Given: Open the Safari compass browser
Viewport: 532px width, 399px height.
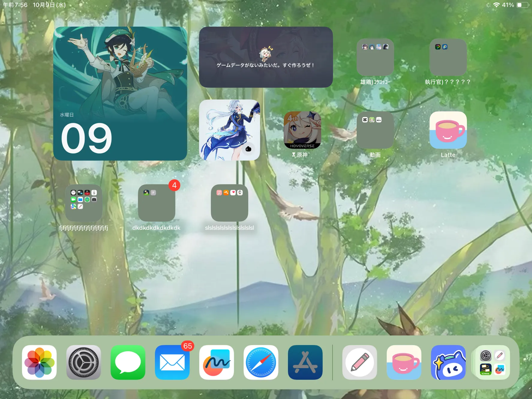Looking at the screenshot, I should point(261,362).
